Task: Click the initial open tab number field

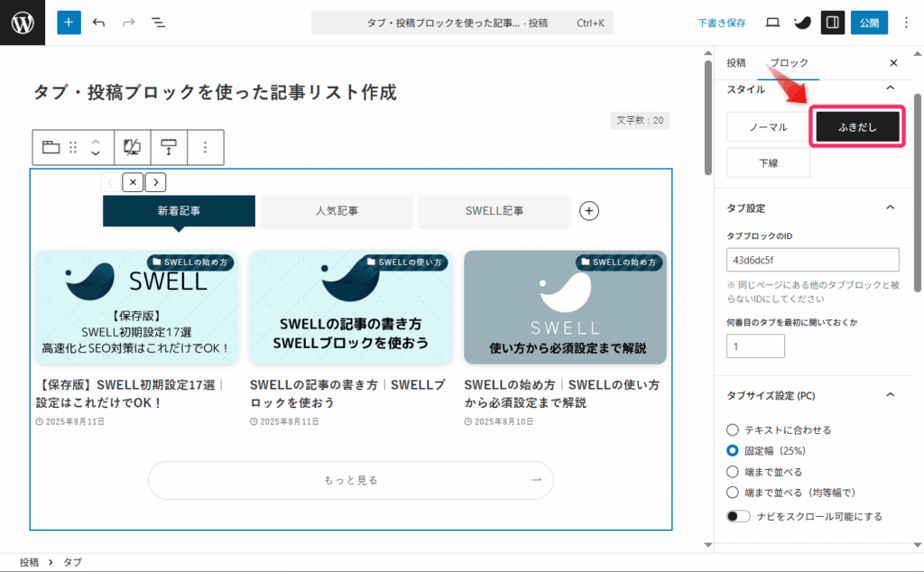Action: 755,346
